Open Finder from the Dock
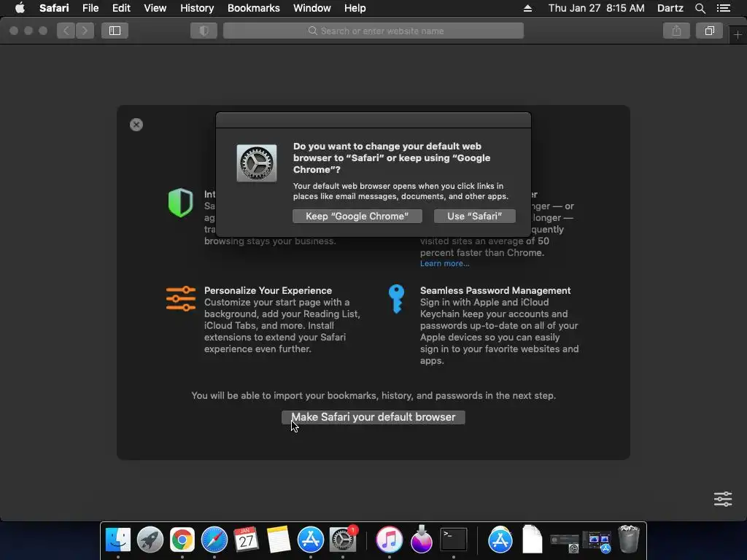This screenshot has width=747, height=560. [118, 540]
